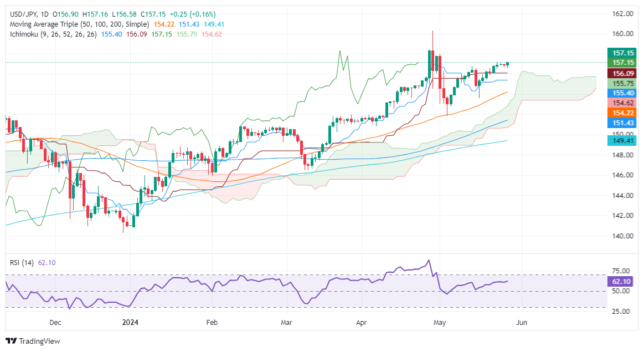Click the 1D interval label
The height and width of the screenshot is (351, 644).
click(x=44, y=14)
